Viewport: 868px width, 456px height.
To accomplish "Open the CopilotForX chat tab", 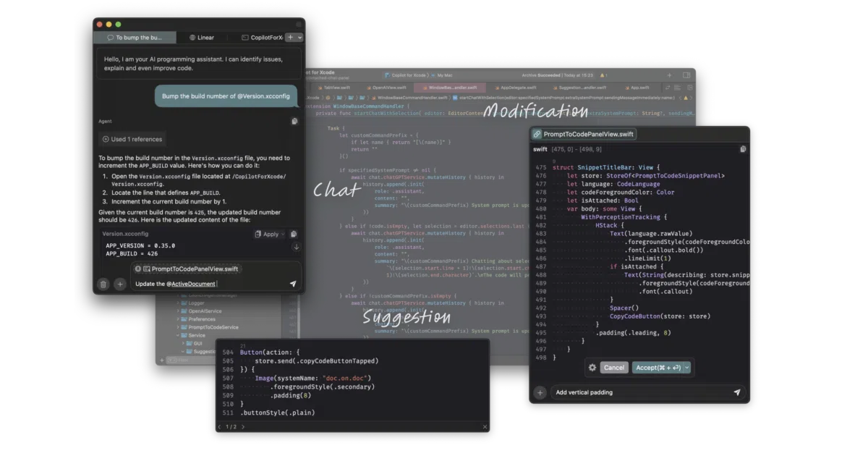I will click(x=260, y=38).
